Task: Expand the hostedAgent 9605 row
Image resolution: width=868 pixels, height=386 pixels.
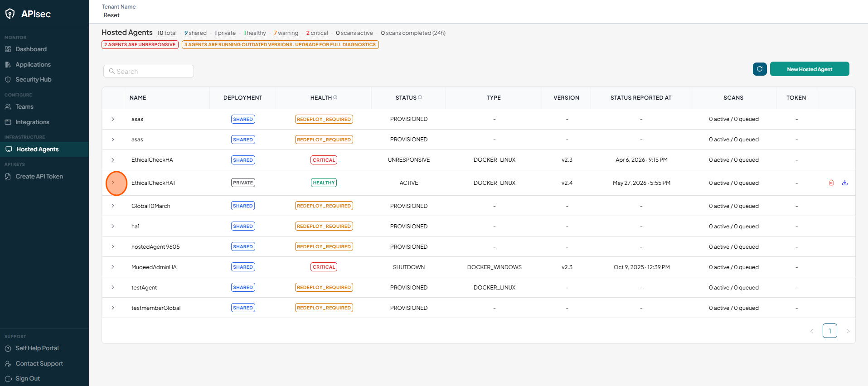Action: point(113,246)
